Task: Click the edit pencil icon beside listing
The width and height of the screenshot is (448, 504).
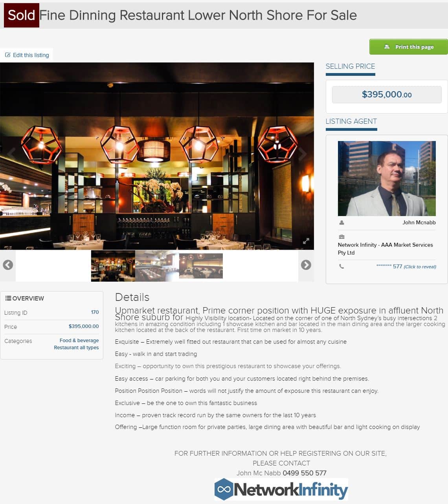Action: (8, 55)
